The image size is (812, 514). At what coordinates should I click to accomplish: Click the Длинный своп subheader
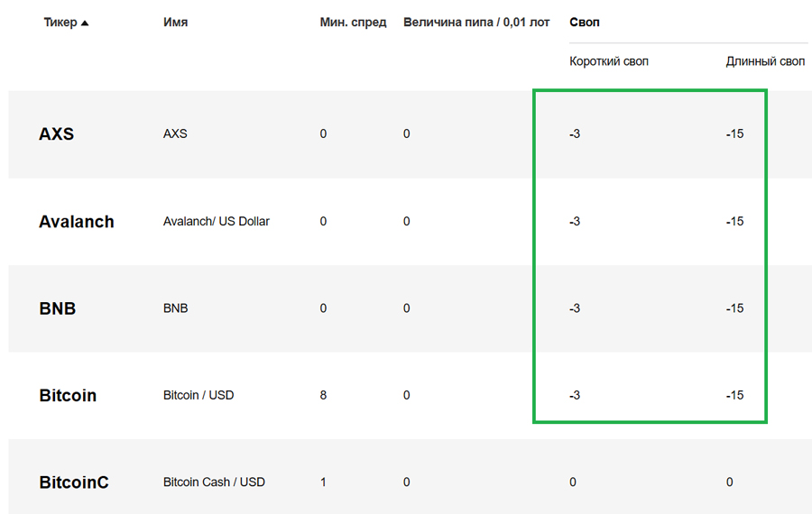[765, 61]
